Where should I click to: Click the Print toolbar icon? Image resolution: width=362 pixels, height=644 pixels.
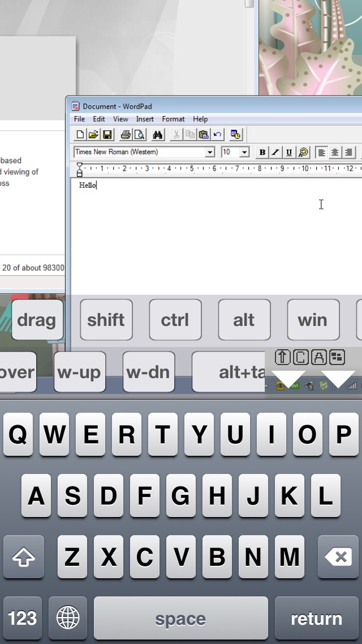coord(125,135)
